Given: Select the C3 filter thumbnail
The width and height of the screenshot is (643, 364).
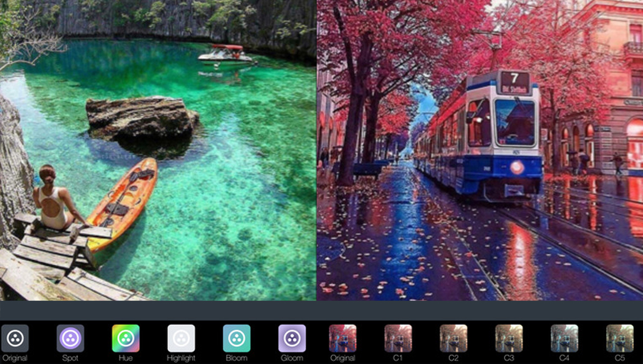Looking at the screenshot, I should click(509, 338).
